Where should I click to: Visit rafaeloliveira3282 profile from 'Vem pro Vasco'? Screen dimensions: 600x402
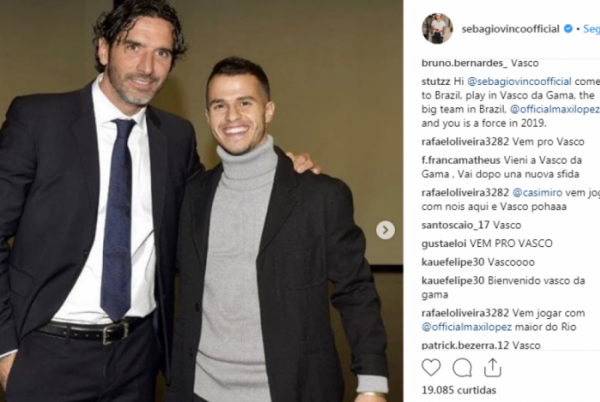(x=465, y=142)
